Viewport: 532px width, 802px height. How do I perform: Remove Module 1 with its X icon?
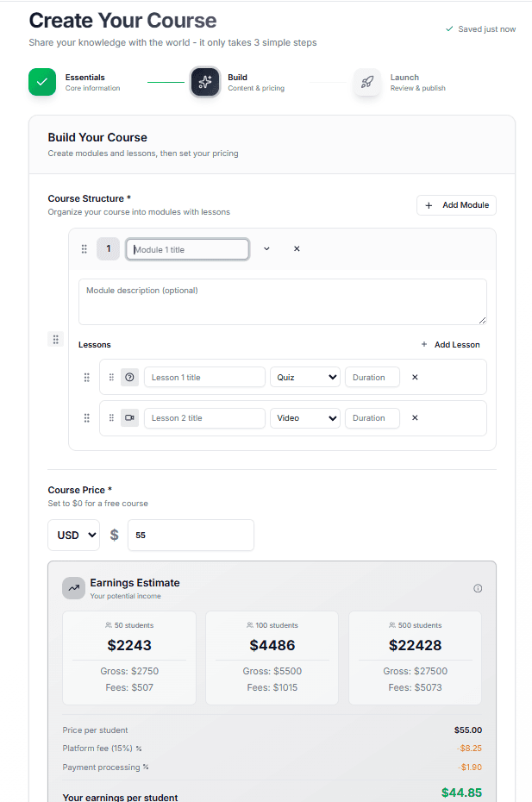[x=297, y=249]
